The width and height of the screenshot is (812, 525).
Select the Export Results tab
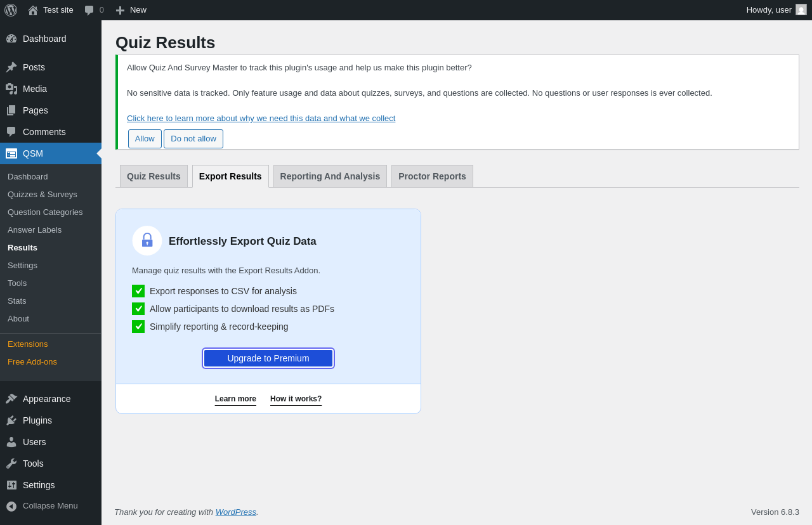pyautogui.click(x=230, y=176)
